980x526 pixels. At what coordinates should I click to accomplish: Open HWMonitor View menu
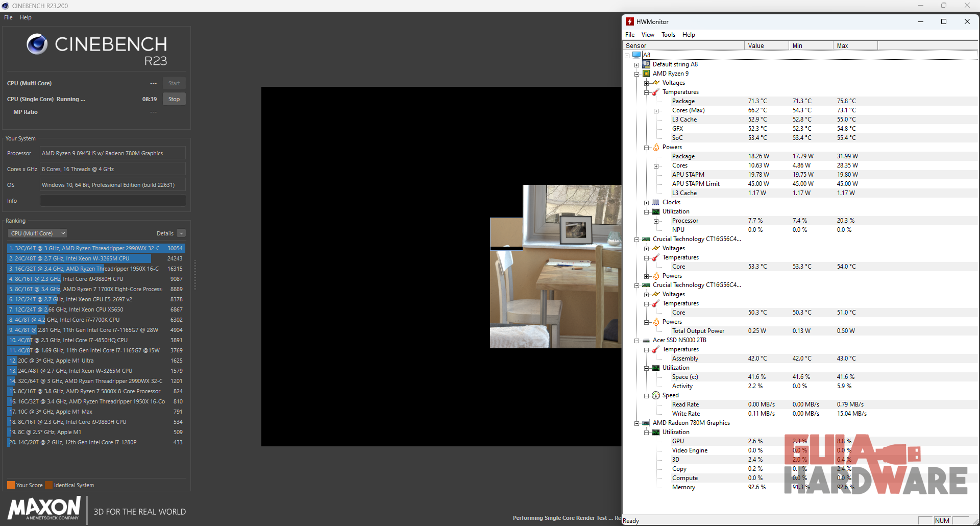[x=648, y=35]
